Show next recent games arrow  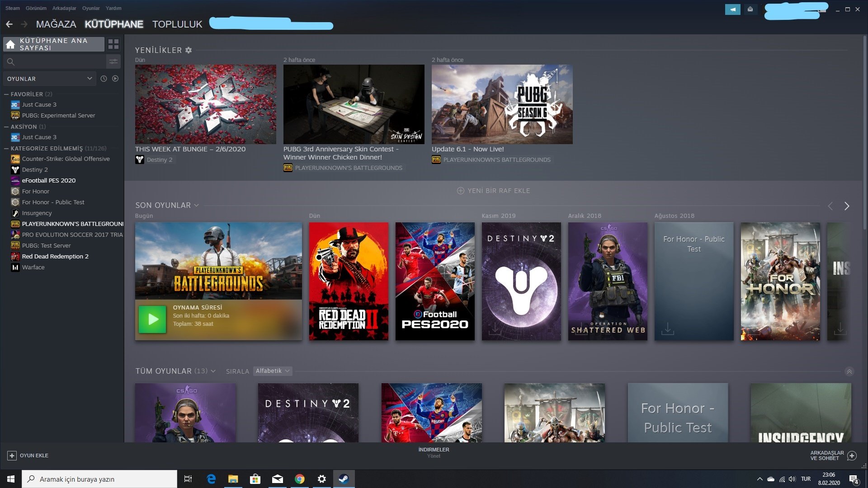tap(847, 206)
